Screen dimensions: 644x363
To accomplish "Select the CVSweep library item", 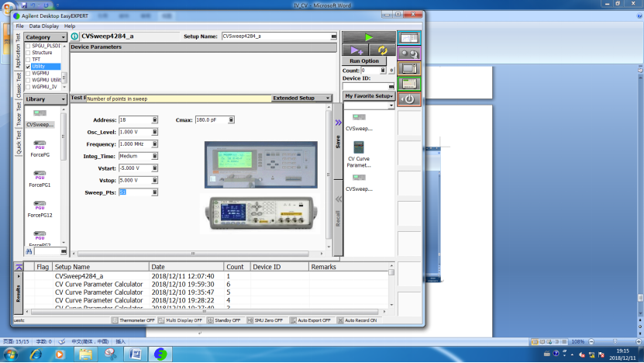I will pos(40,119).
